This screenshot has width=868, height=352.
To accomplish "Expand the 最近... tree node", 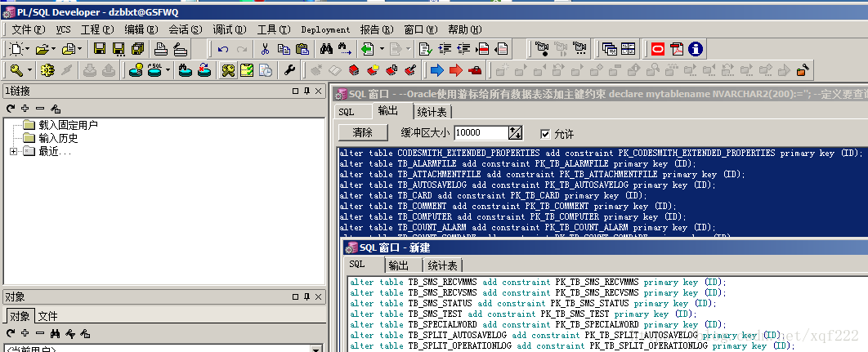I will pos(13,152).
